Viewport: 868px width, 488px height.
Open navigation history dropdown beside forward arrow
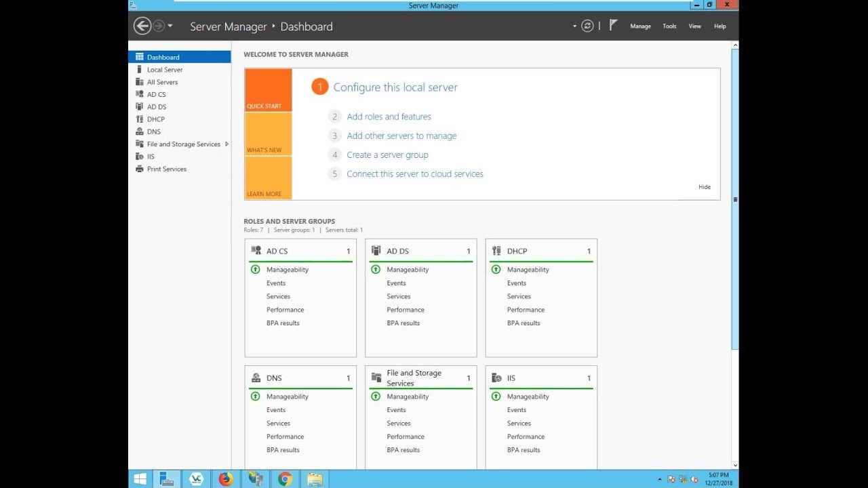coord(170,26)
